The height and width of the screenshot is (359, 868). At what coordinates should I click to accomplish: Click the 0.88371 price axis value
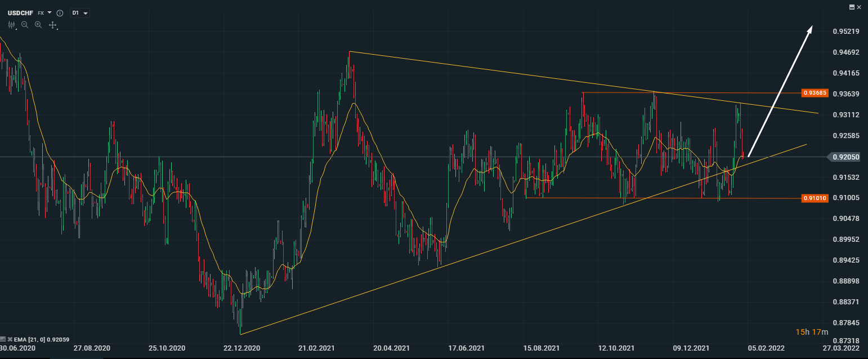(845, 302)
